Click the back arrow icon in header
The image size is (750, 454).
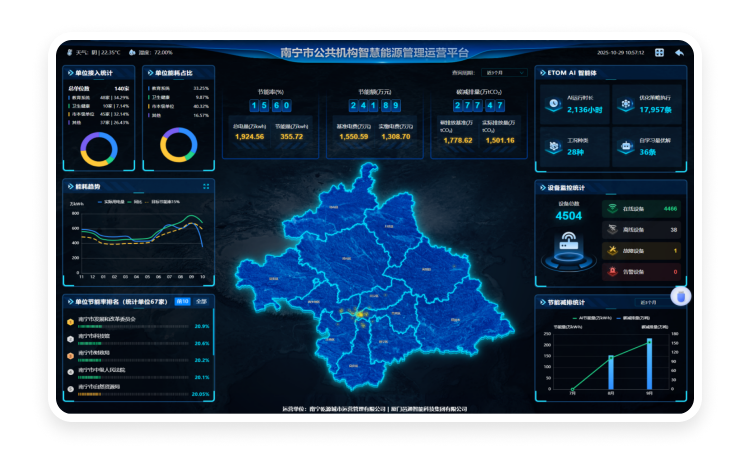(x=679, y=52)
